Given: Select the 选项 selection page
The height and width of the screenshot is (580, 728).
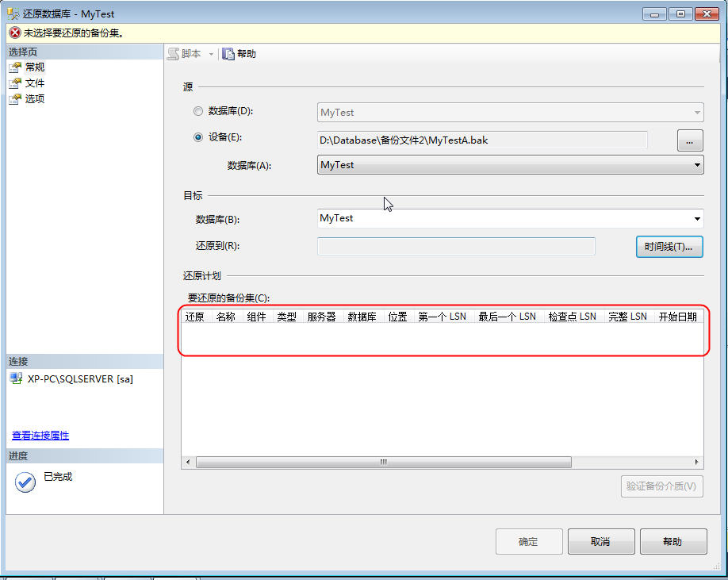Looking at the screenshot, I should (36, 98).
